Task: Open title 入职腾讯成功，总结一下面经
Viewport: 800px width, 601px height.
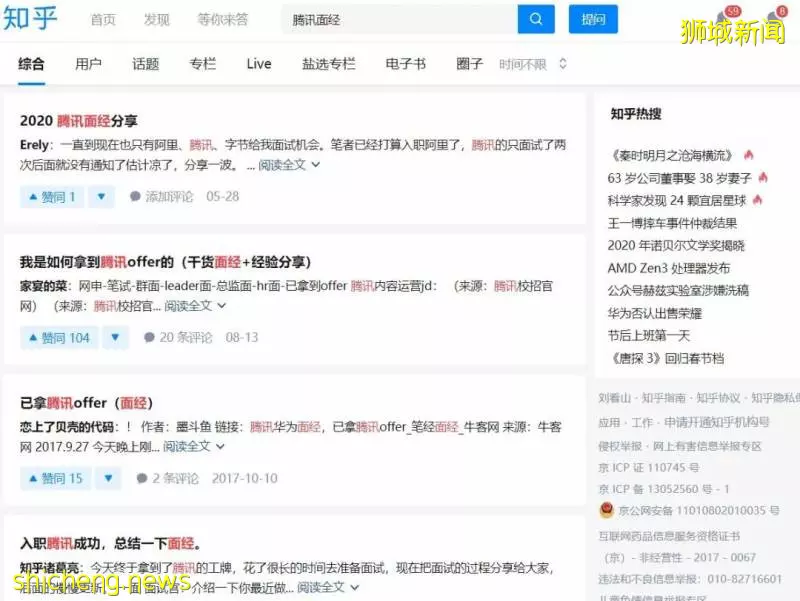Action: 110,544
